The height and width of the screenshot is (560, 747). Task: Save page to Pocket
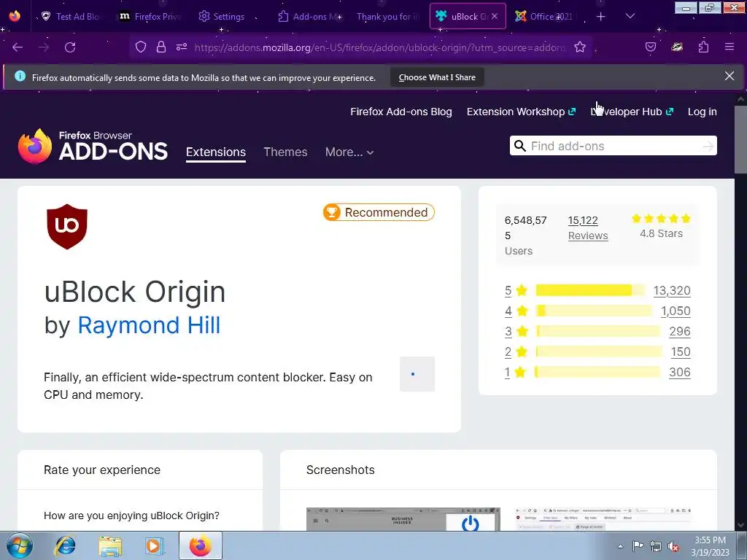[x=651, y=47]
